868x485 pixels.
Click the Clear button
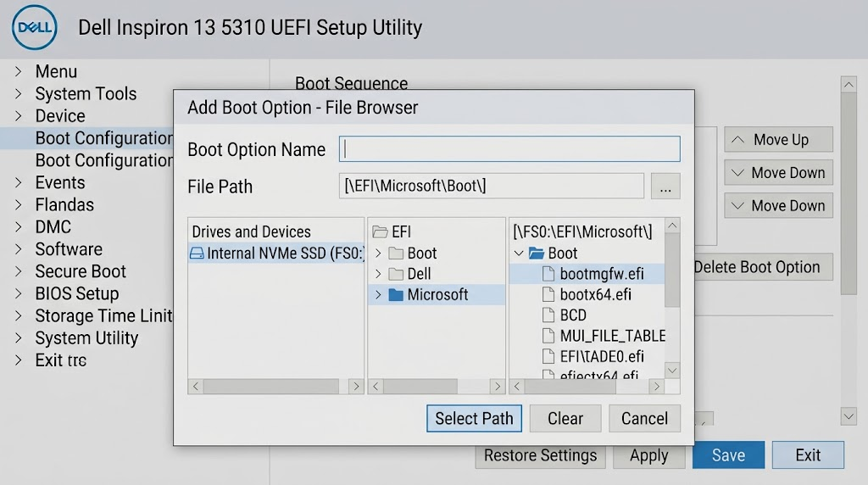[565, 419]
